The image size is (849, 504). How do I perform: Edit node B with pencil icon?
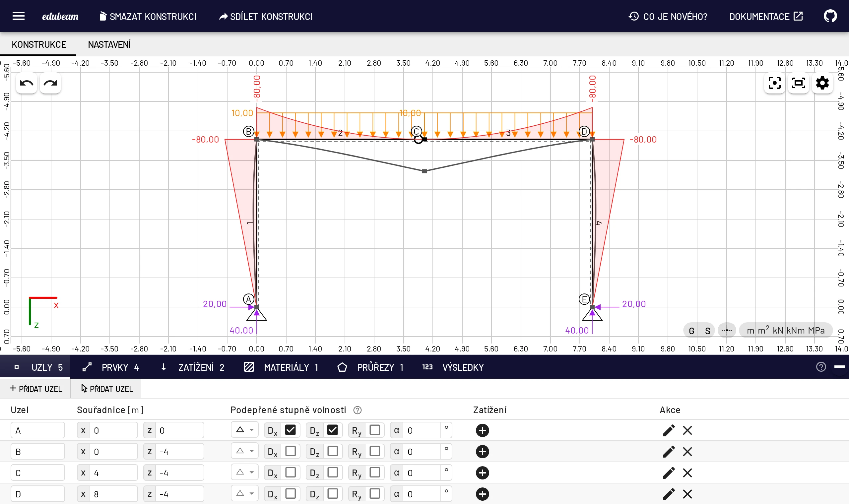pos(668,452)
